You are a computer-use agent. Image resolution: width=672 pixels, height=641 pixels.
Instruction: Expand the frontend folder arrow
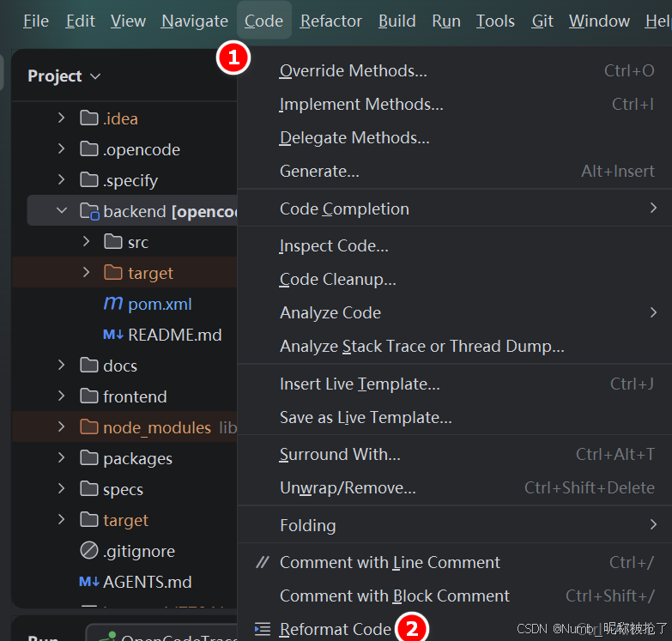[61, 396]
